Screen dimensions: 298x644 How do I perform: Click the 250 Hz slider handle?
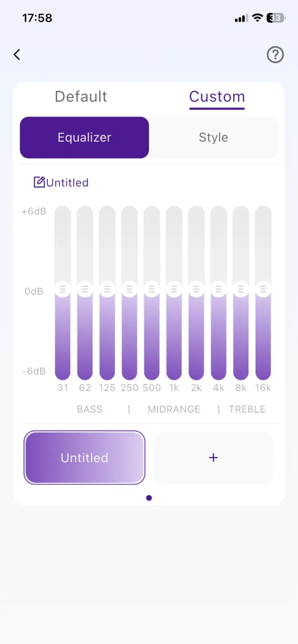point(129,289)
